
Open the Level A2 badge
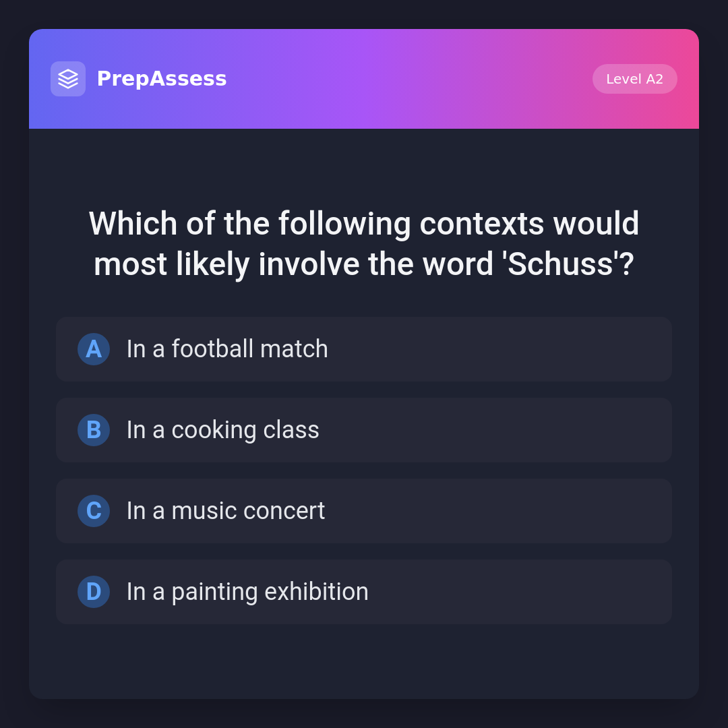click(634, 79)
